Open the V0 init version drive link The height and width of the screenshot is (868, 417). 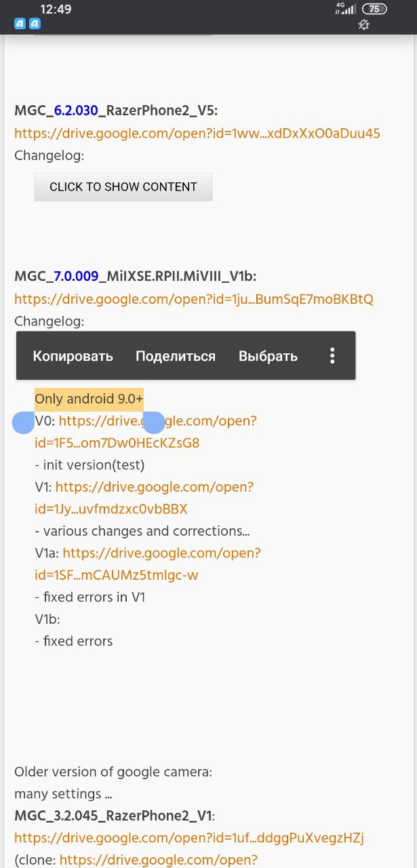(146, 432)
